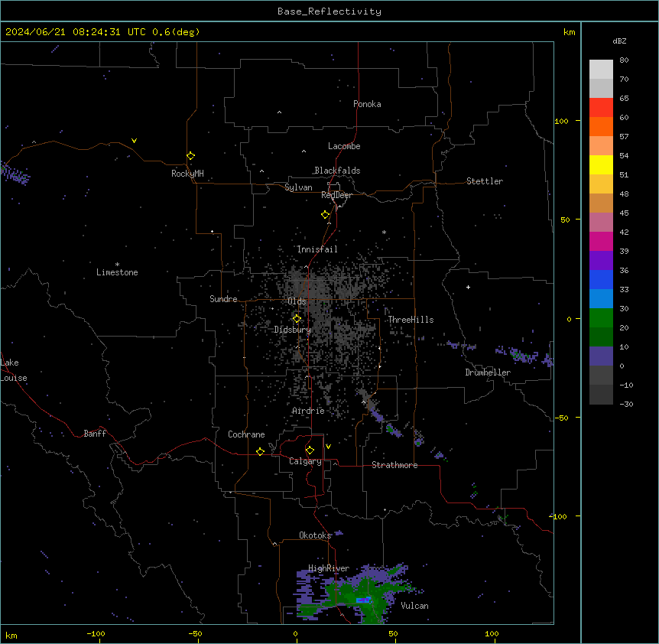Select the timestamp 2024/06/21 08:24:31 UTC
The image size is (659, 644).
(76, 32)
